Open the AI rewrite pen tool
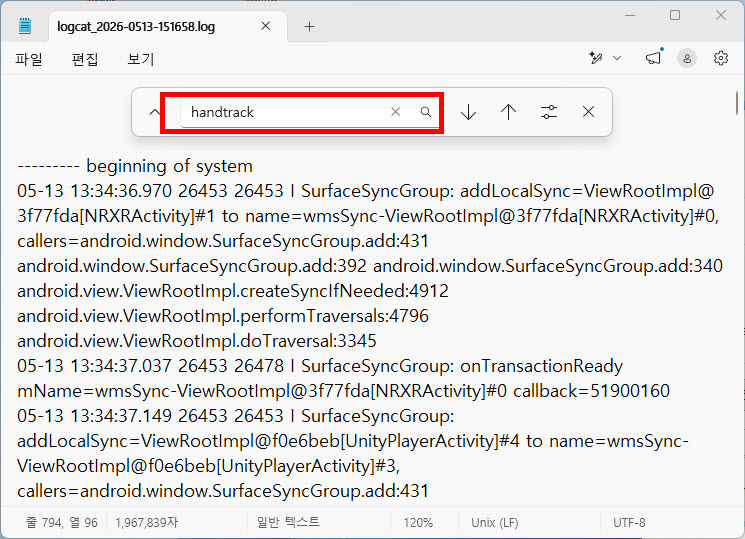 pos(596,58)
